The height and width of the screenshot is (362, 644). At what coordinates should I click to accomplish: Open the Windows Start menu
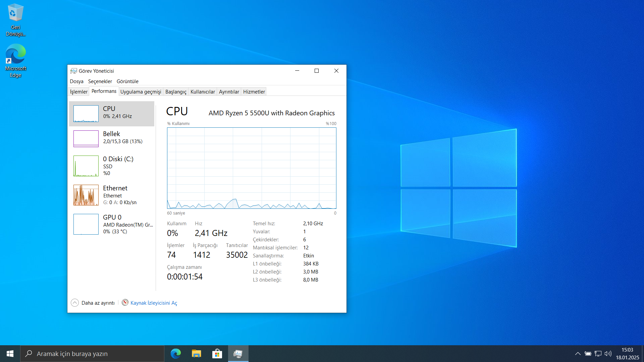tap(10, 354)
